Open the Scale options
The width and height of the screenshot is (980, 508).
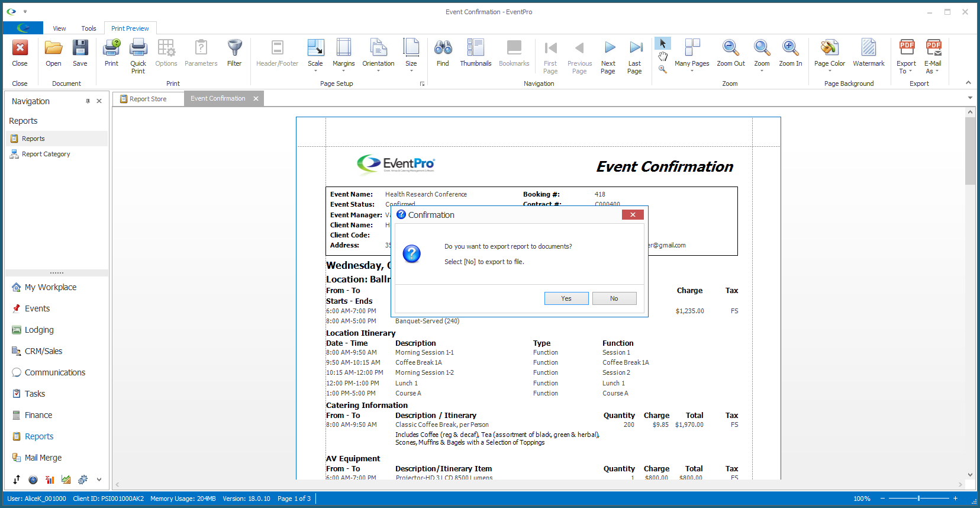tap(315, 56)
